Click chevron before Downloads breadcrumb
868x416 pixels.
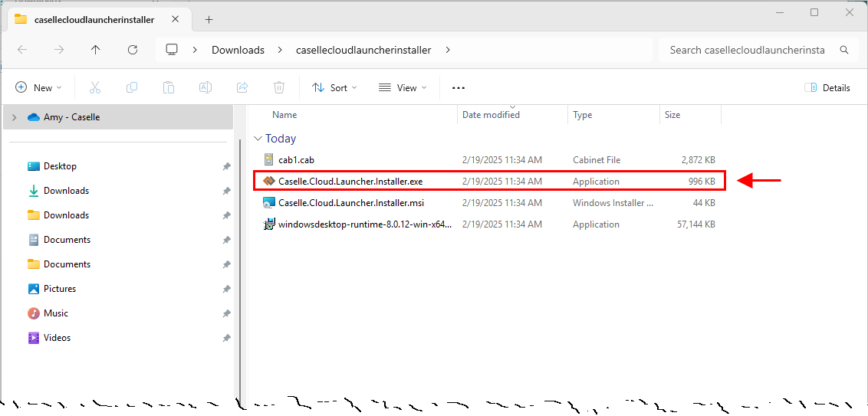tap(195, 50)
